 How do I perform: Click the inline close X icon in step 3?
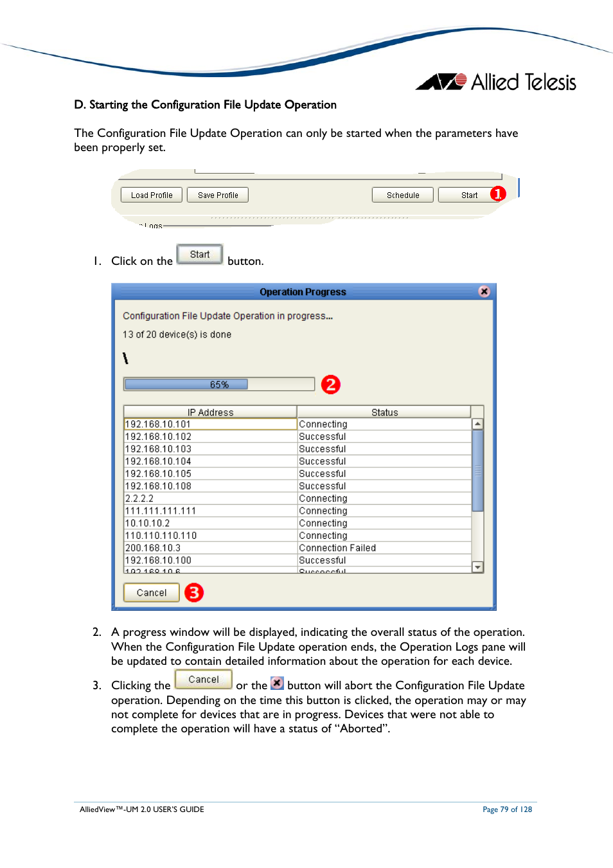click(277, 683)
